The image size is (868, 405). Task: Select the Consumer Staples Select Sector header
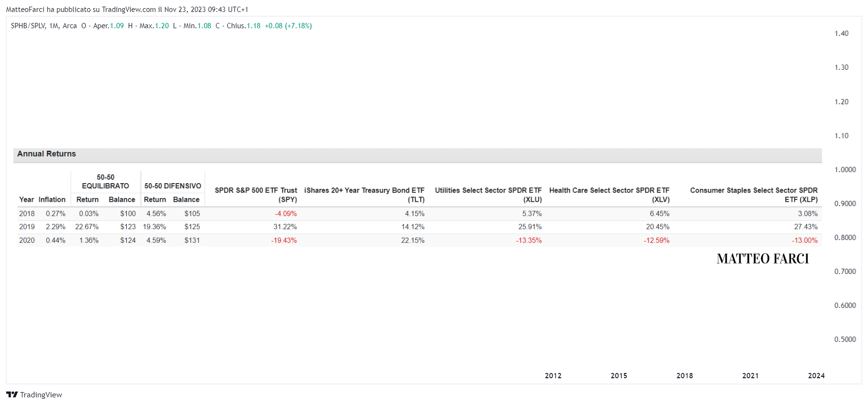pyautogui.click(x=754, y=195)
